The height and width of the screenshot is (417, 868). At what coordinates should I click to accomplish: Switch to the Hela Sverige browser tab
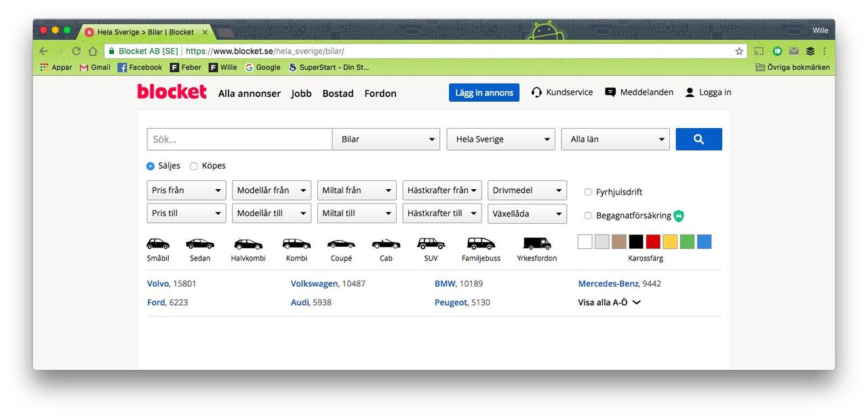pos(146,32)
